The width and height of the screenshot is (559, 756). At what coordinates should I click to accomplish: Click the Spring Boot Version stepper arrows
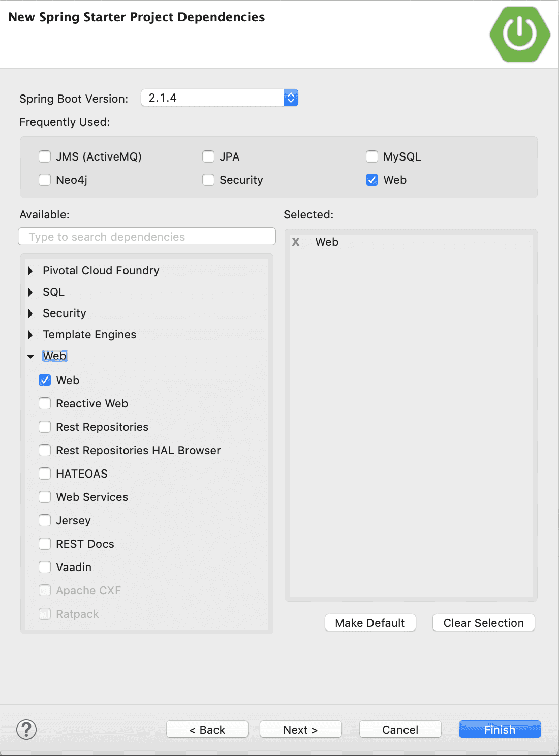tap(290, 97)
